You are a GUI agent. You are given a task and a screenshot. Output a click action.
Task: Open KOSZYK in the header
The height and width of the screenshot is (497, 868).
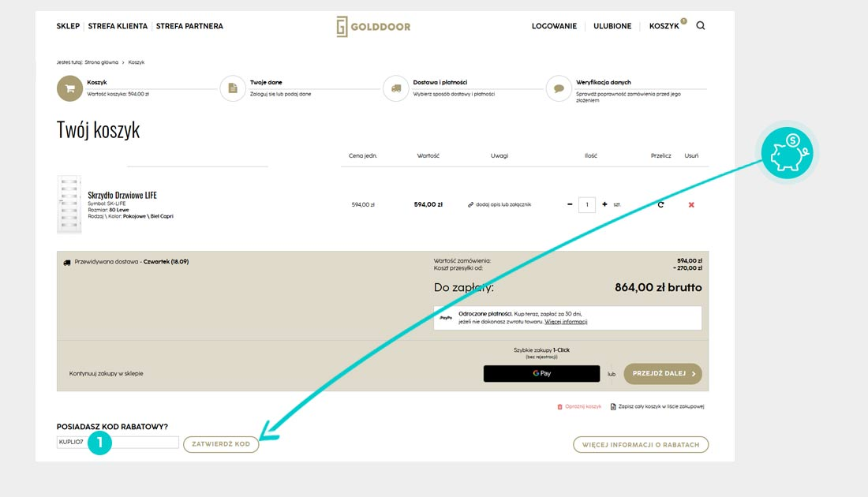point(664,26)
